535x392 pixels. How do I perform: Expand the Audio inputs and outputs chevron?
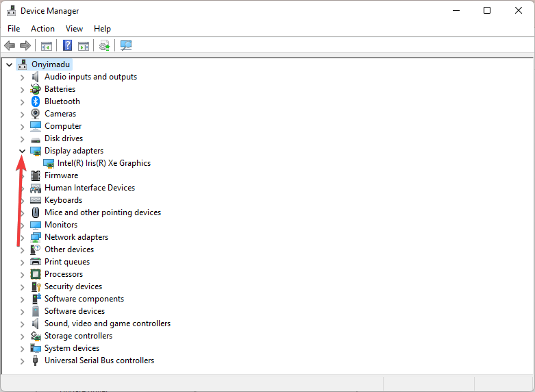coord(22,77)
